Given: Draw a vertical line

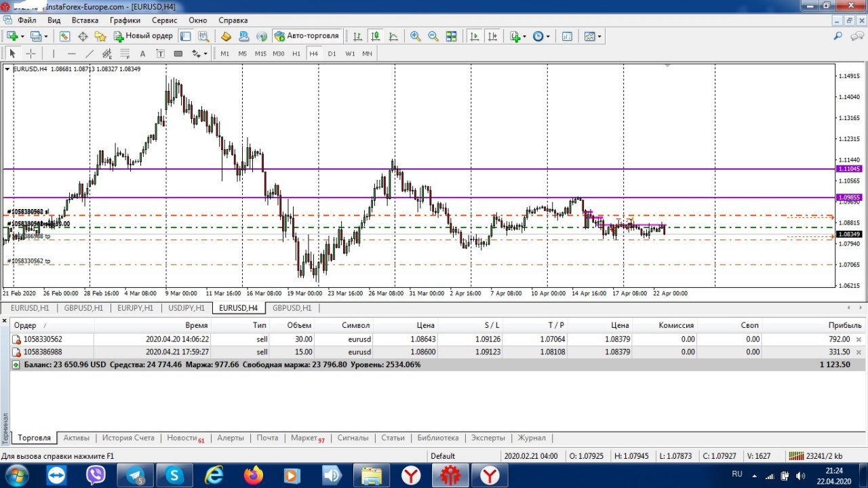Looking at the screenshot, I should coord(54,54).
